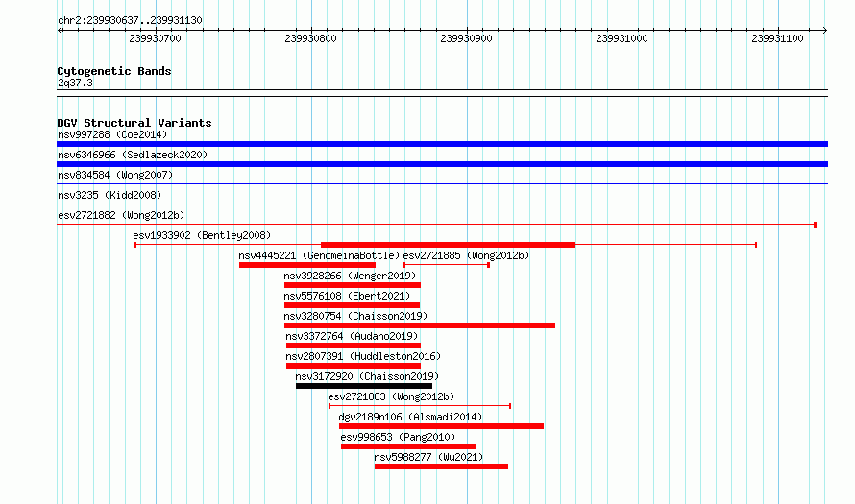Open nsv6346966 (Sedlazeck2020) label
The image size is (855, 504).
pos(133,155)
